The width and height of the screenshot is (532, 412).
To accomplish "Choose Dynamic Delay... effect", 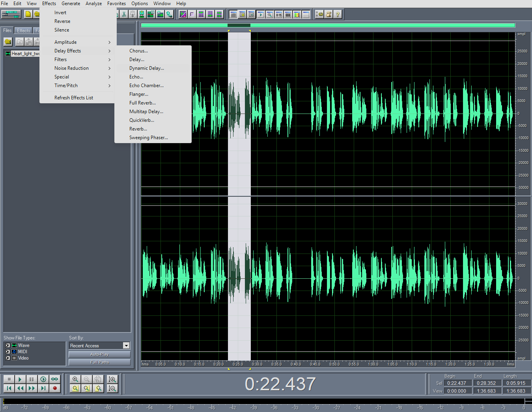I will (153, 68).
